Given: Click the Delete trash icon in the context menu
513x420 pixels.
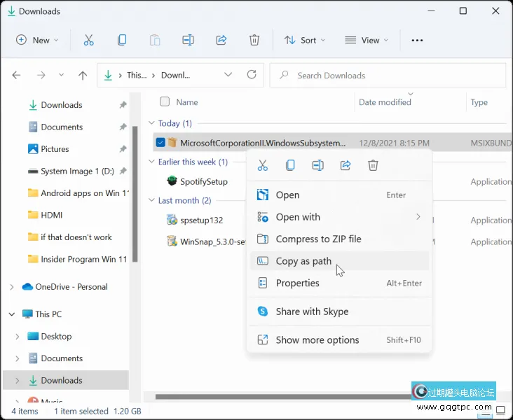Looking at the screenshot, I should [373, 165].
